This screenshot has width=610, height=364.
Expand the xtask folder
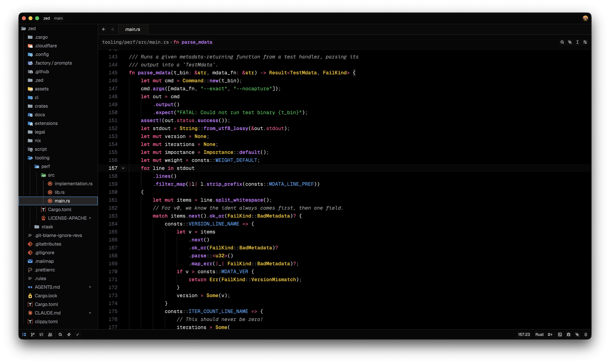point(58,227)
